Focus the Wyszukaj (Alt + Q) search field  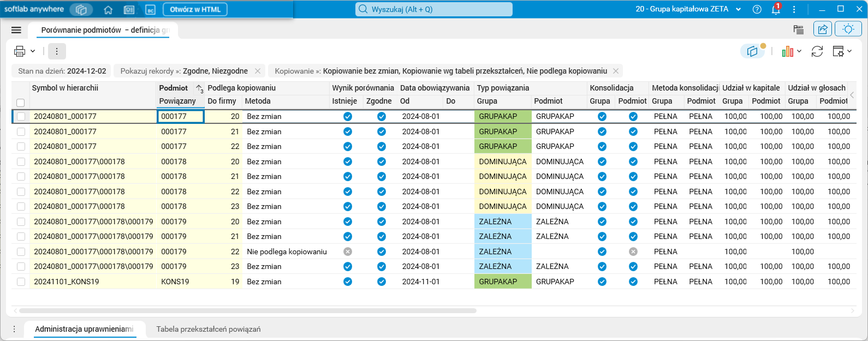pos(434,9)
